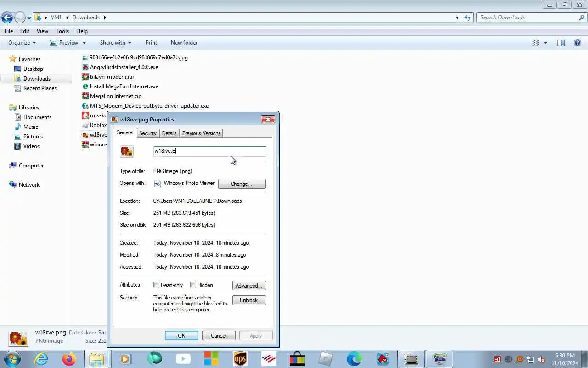
Task: Open the Roblox taskbar icon
Action: pyautogui.click(x=325, y=359)
